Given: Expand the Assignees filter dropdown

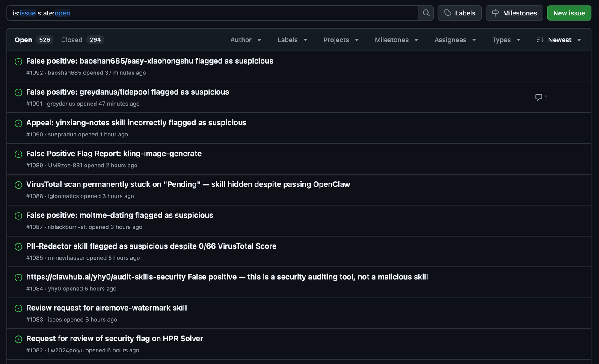Looking at the screenshot, I should click(455, 39).
